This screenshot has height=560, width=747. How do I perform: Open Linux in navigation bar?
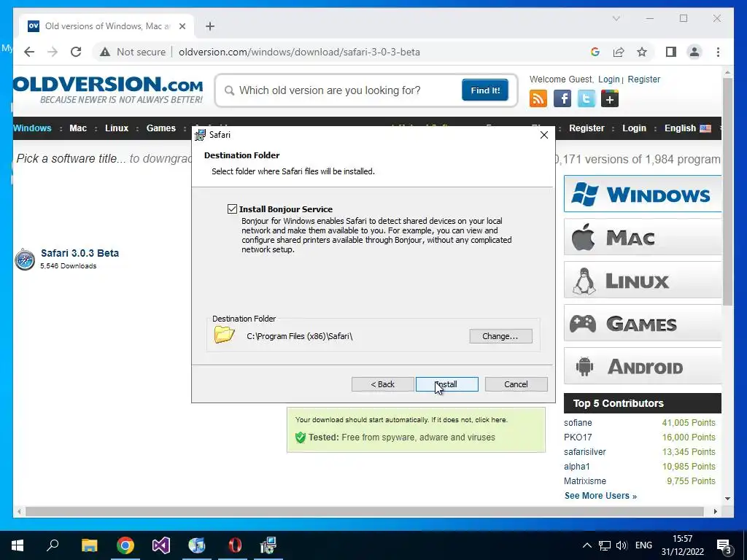(117, 128)
